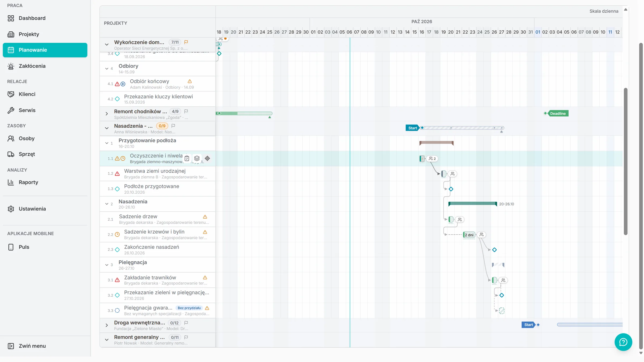
Task: Click the flag icon on Nasadzenia project
Action: (173, 126)
